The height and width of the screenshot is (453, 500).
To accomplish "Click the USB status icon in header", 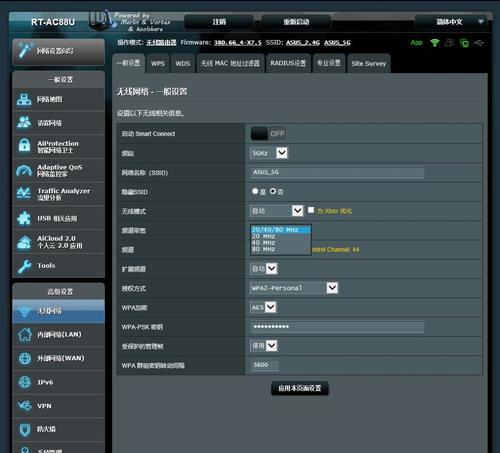I will [x=479, y=43].
